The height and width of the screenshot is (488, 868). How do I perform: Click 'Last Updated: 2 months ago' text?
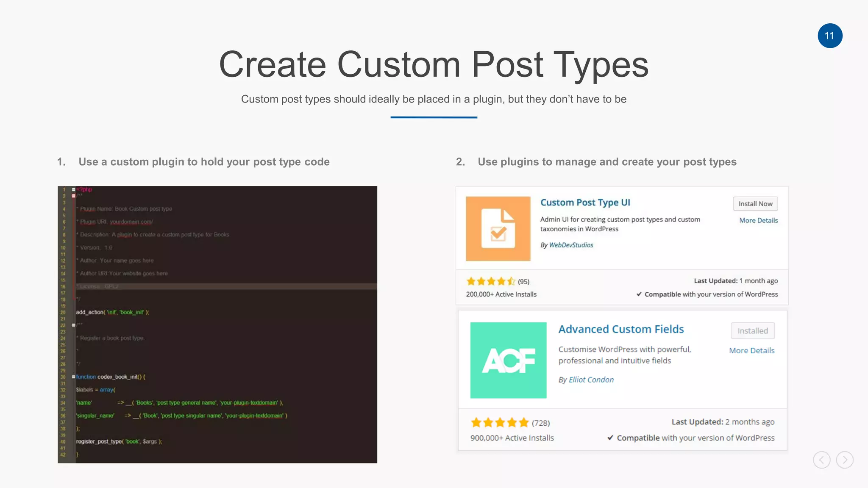coord(723,422)
